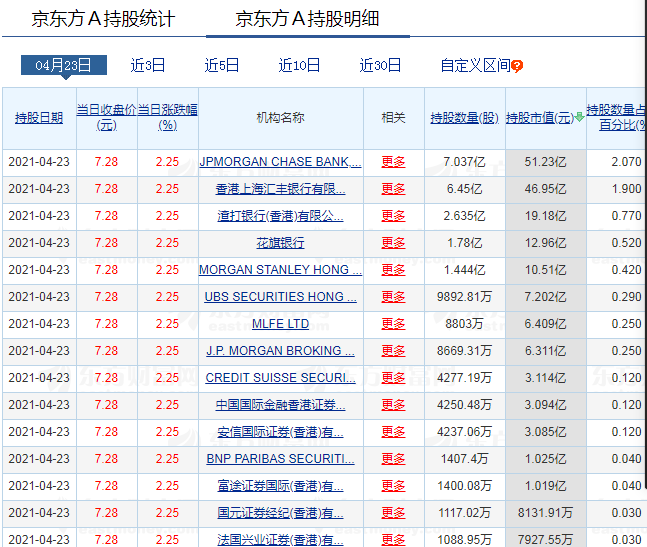Switch to the 京东方A持股统计 tab
This screenshot has height=547, width=647.
coord(104,19)
